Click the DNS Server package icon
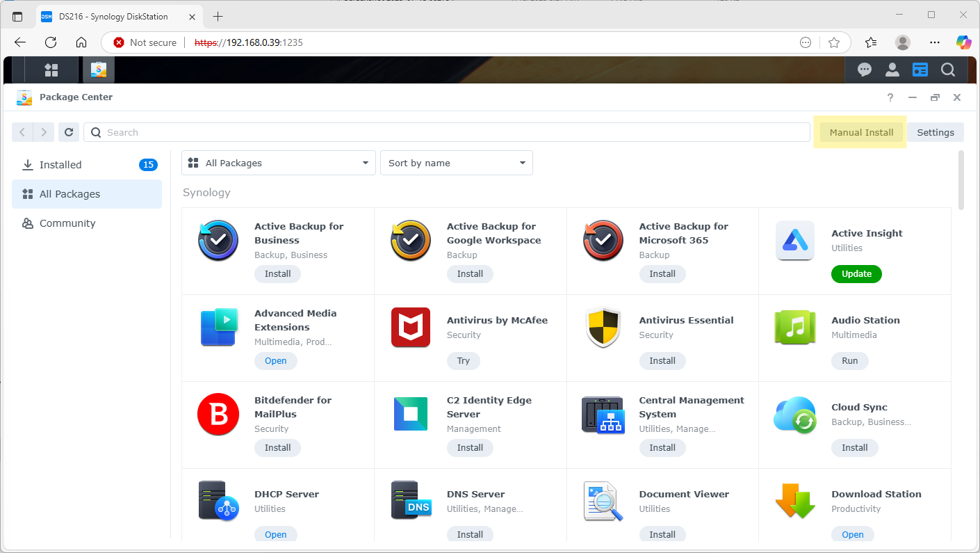This screenshot has height=553, width=980. click(411, 501)
